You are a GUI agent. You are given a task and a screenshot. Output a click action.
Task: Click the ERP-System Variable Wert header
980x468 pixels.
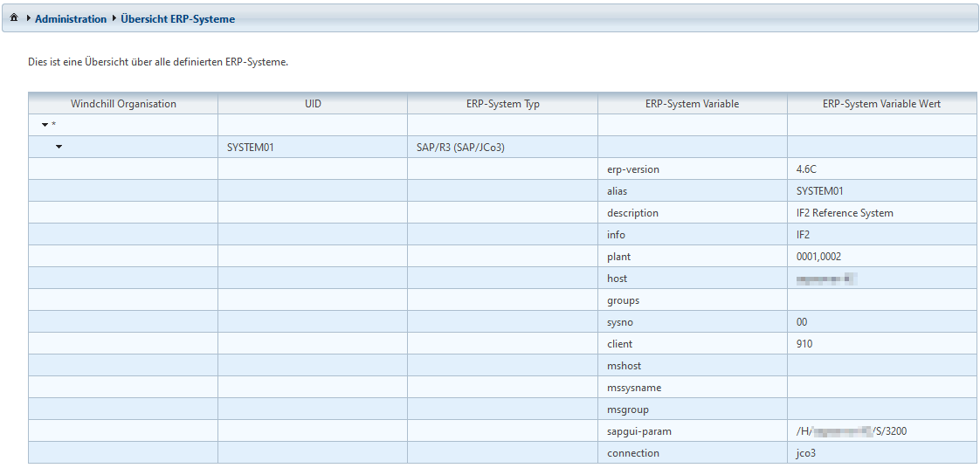tap(881, 104)
